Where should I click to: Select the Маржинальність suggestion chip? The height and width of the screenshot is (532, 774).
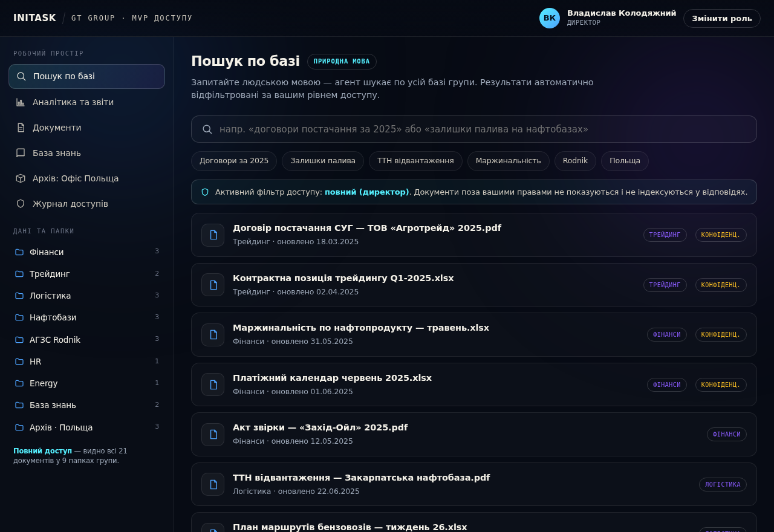[509, 161]
